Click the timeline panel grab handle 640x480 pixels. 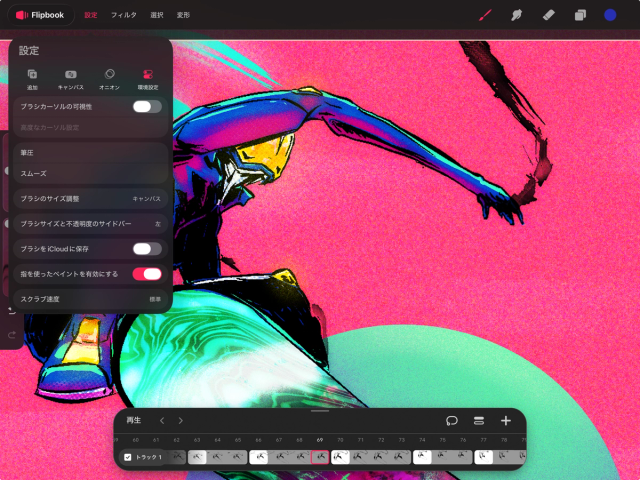pyautogui.click(x=320, y=411)
